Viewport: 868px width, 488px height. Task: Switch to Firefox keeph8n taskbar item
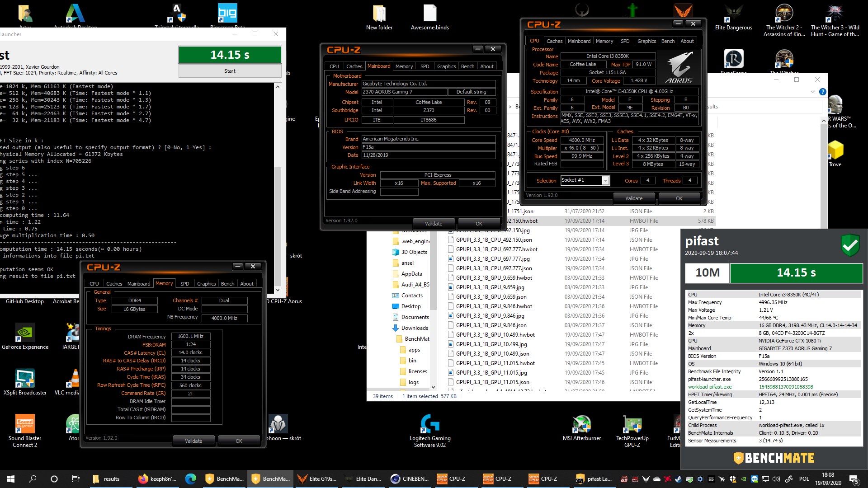coord(157,479)
